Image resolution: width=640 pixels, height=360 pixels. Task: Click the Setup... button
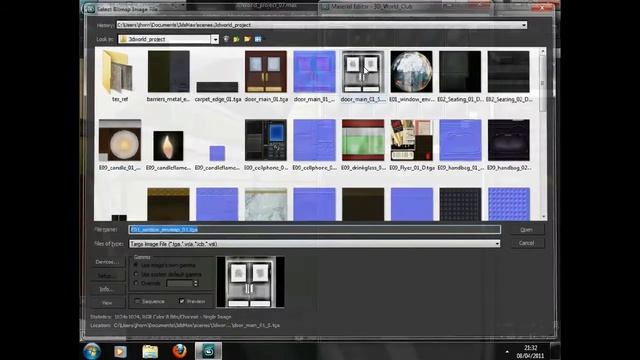[107, 276]
